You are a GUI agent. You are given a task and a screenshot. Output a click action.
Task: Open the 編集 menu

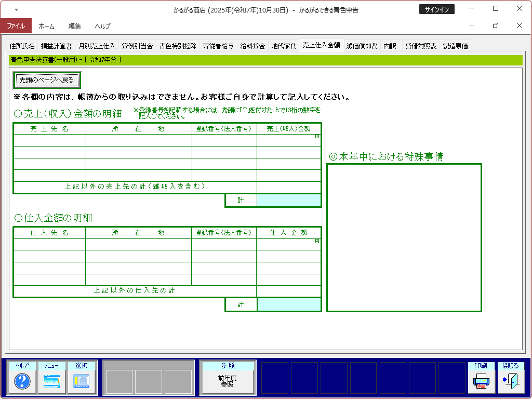[74, 26]
